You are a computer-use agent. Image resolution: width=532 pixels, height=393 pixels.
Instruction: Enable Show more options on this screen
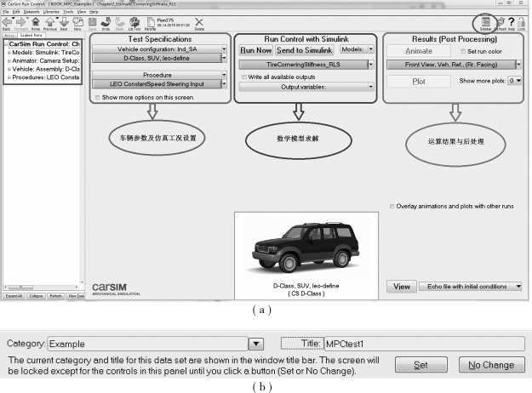click(x=98, y=98)
